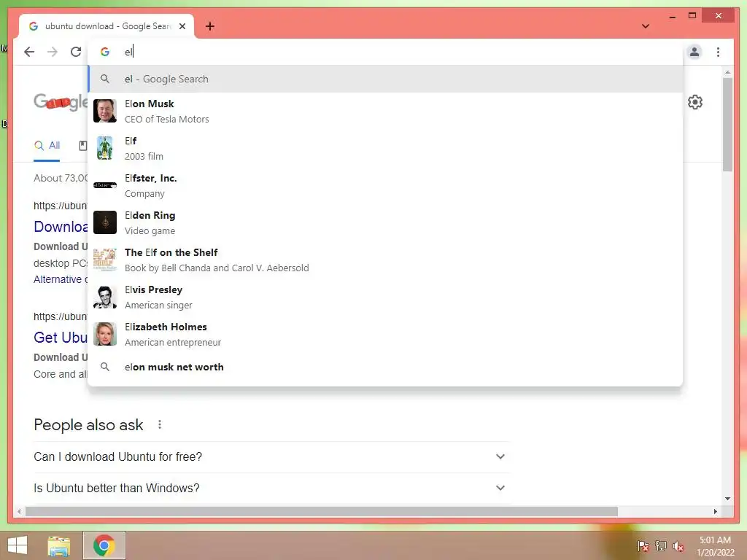Close the ubuntu download tab
747x560 pixels.
point(182,26)
